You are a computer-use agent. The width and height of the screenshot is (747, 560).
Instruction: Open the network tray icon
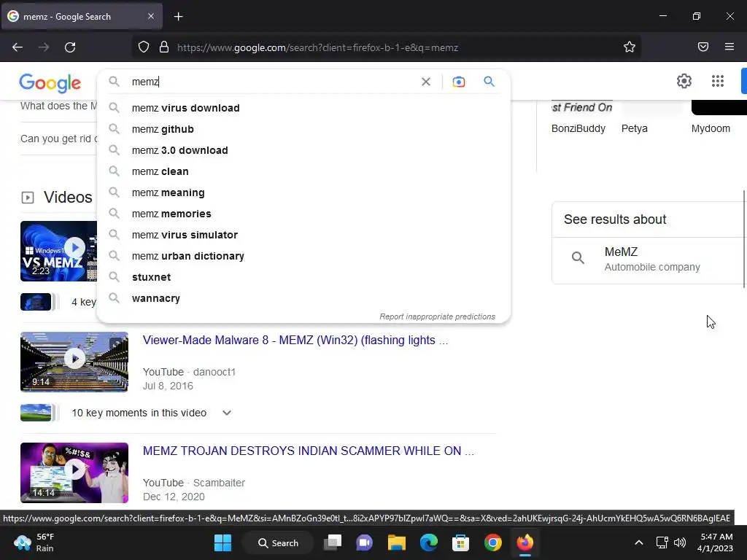point(662,542)
